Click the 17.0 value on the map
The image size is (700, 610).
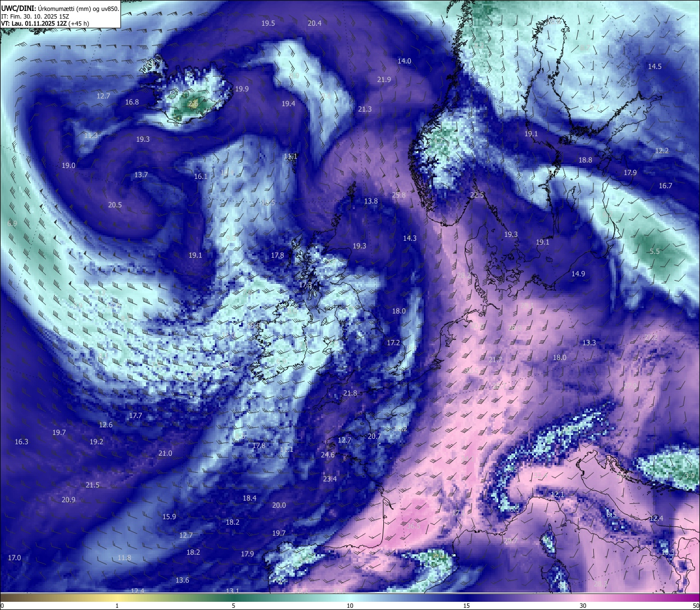14,558
